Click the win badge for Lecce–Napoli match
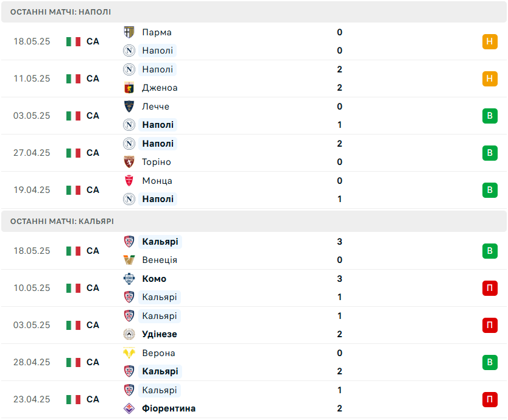Image resolution: width=508 pixels, height=420 pixels. pyautogui.click(x=490, y=116)
